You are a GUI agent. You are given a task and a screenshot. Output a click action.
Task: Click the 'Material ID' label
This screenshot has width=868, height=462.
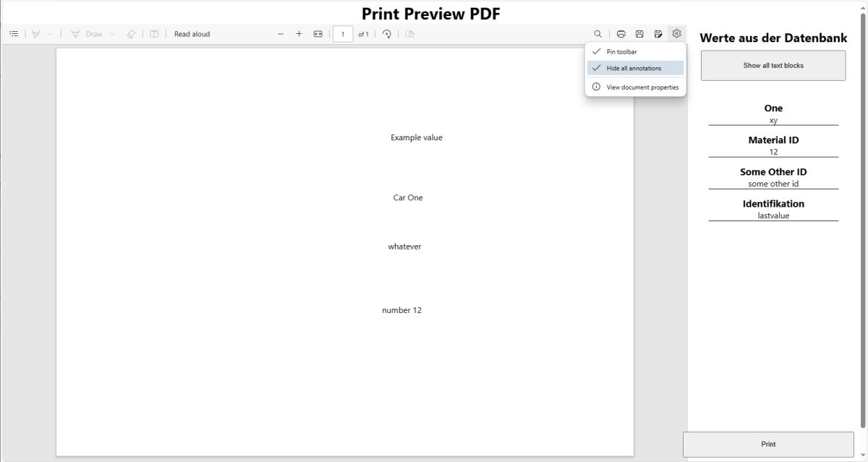(x=773, y=140)
